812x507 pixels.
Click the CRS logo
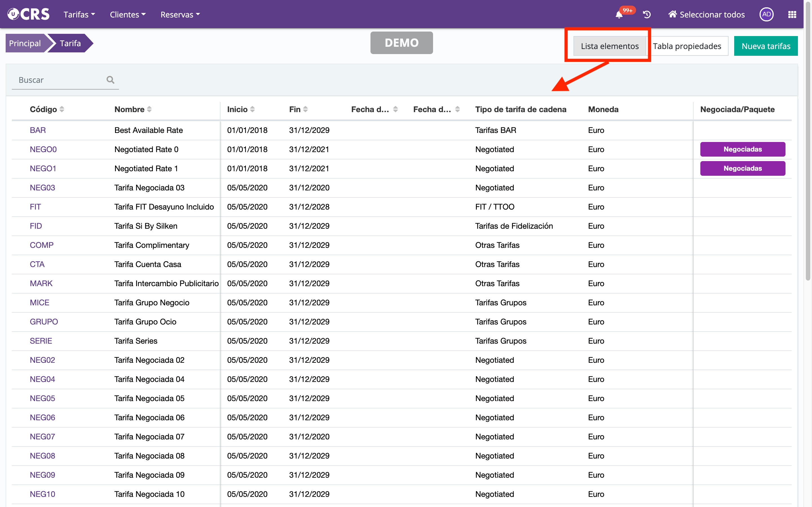[x=29, y=14]
